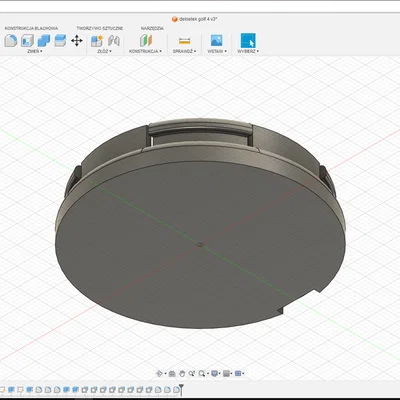This screenshot has width=400, height=400.
Task: Switch to KONSTRUKCJA BLACHOWA tab
Action: [31, 28]
